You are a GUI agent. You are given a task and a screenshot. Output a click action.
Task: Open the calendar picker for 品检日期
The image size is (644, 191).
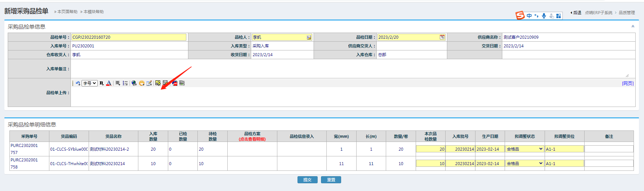[x=442, y=37]
